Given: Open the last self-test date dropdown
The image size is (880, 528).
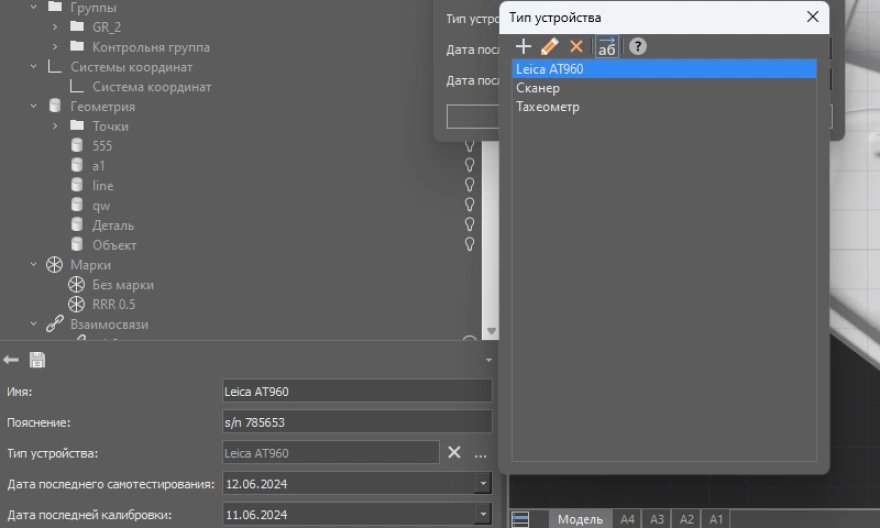Looking at the screenshot, I should (x=484, y=485).
